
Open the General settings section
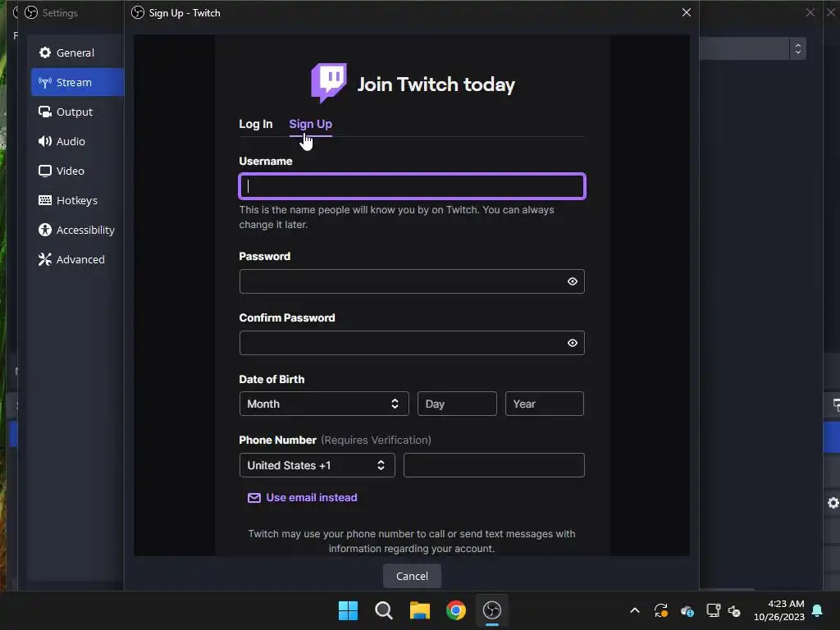(75, 52)
